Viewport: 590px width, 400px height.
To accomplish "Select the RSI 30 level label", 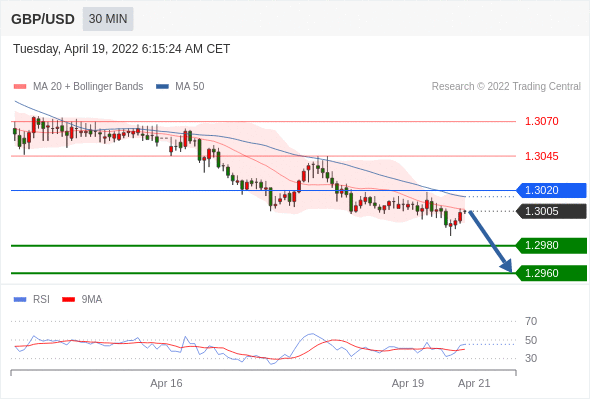I will pos(531,358).
